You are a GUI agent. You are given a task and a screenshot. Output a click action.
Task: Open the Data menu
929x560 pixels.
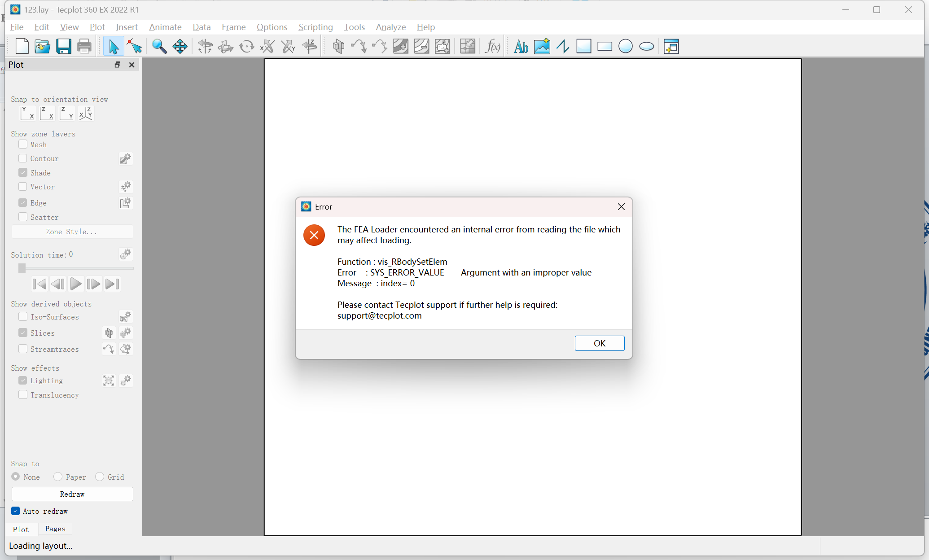202,27
